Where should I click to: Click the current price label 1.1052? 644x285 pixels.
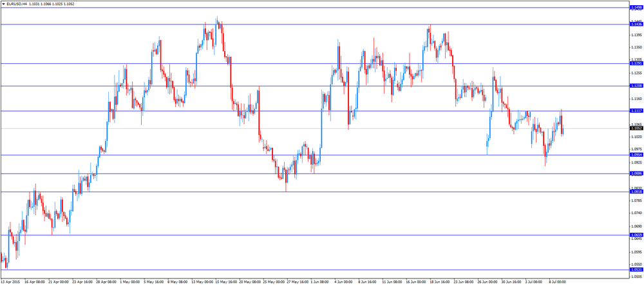coord(636,128)
